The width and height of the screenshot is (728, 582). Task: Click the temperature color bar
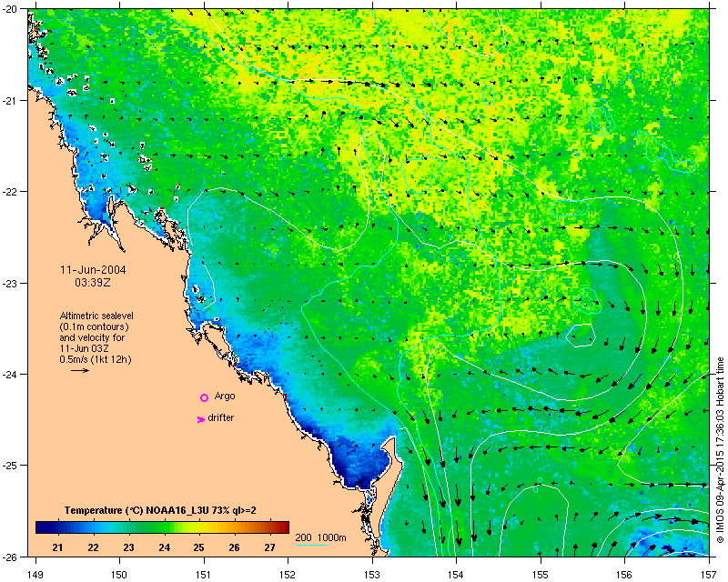click(162, 527)
